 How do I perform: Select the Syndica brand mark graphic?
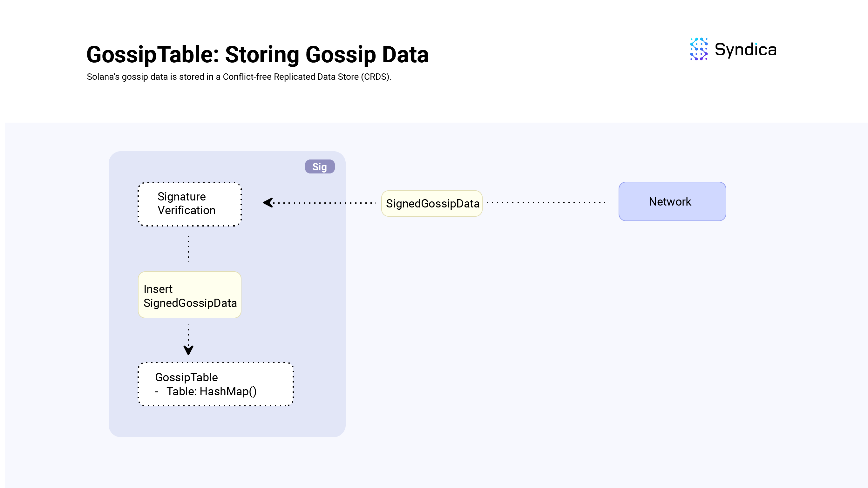click(x=699, y=50)
